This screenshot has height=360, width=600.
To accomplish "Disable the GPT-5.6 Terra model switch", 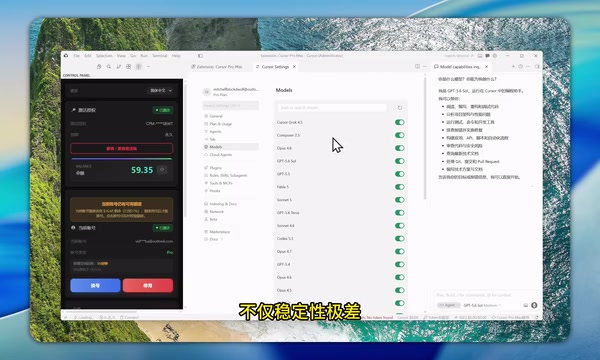I will coord(399,213).
